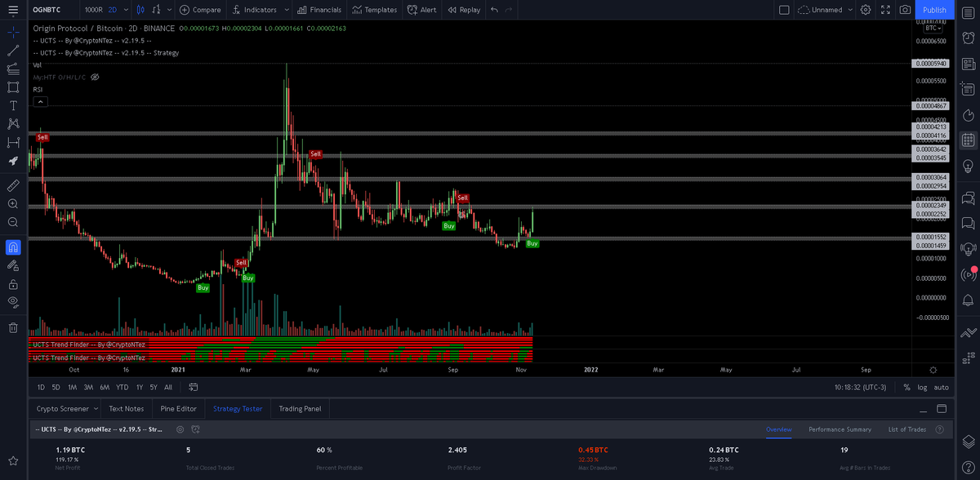Screen dimensions: 980x480
Task: Open the Trading Panel tab
Action: point(300,408)
